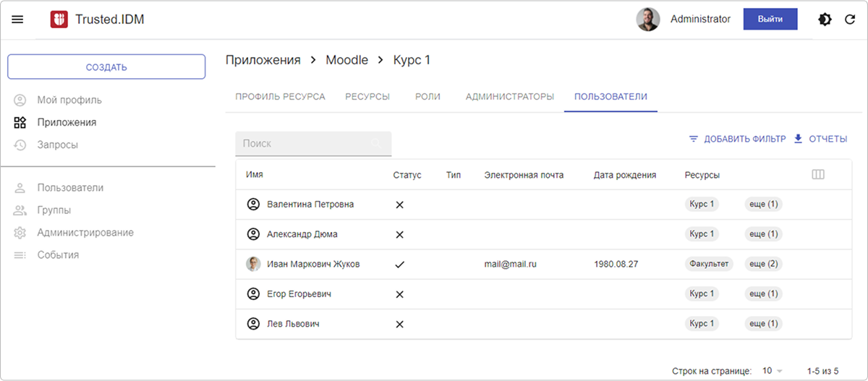This screenshot has height=381, width=868.
Task: Expand rows per page dropdown
Action: [773, 371]
